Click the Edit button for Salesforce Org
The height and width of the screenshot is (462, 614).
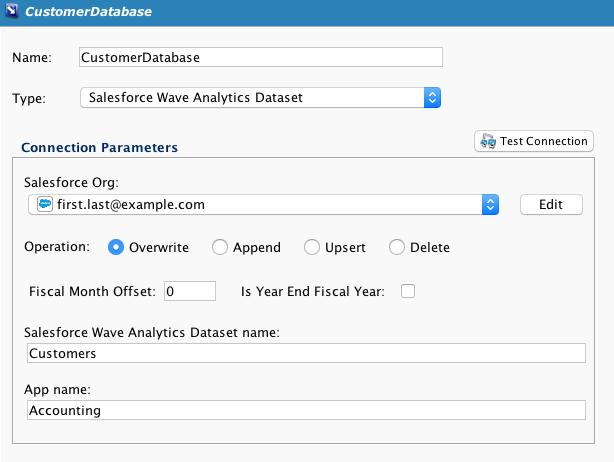pos(550,204)
